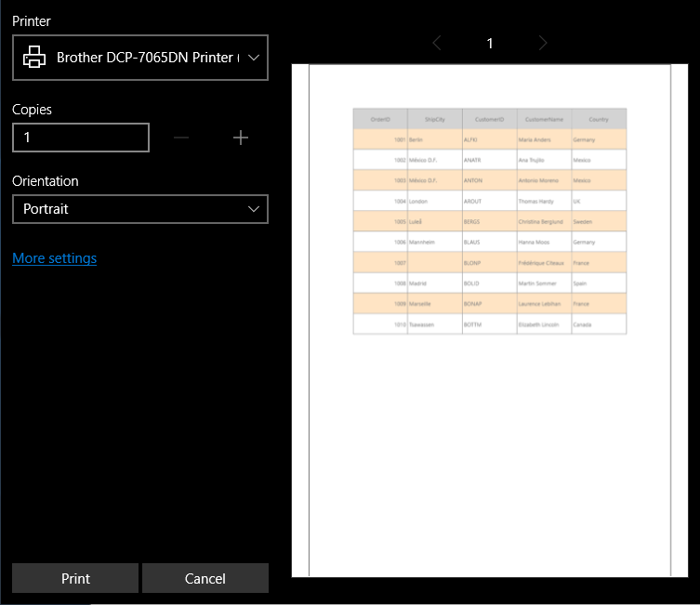This screenshot has height=605, width=700.
Task: Go to previous preview page arrow
Action: [x=437, y=44]
